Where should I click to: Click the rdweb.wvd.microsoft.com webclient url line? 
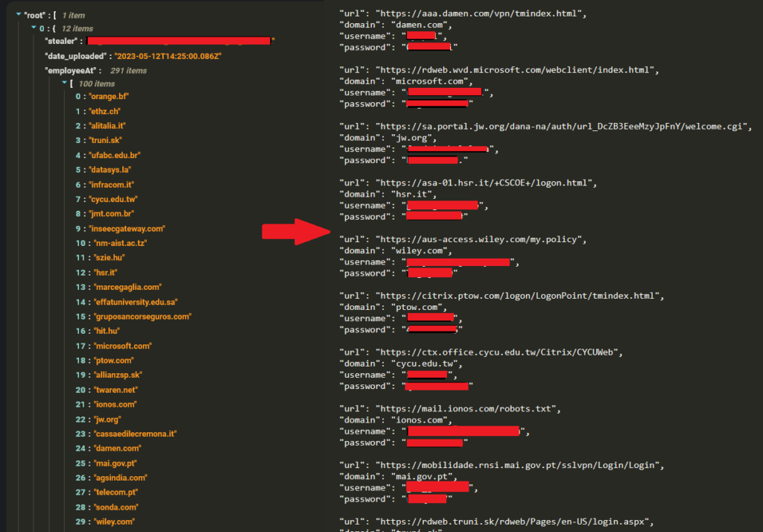(x=499, y=70)
